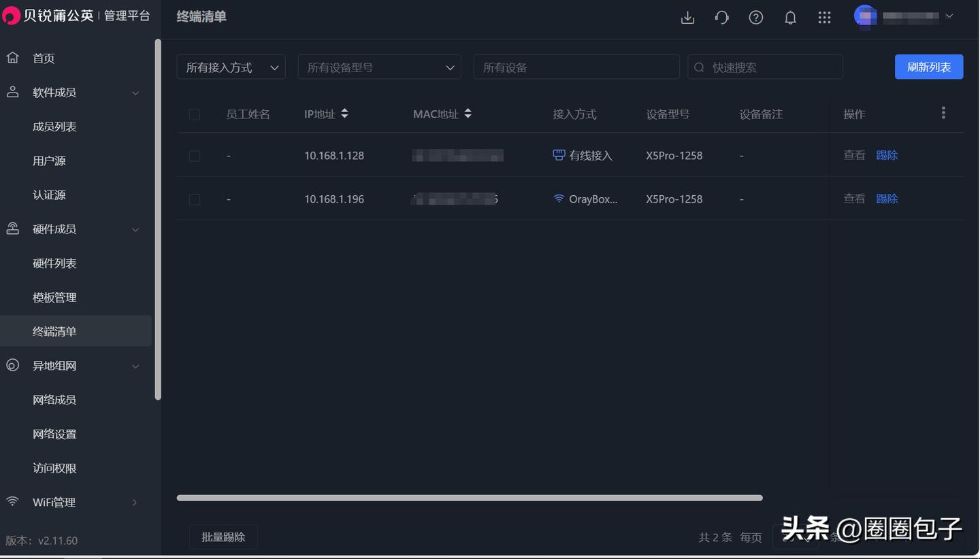This screenshot has height=559, width=980.
Task: Check the checkbox for IP 10.168.1.196
Action: (x=194, y=199)
